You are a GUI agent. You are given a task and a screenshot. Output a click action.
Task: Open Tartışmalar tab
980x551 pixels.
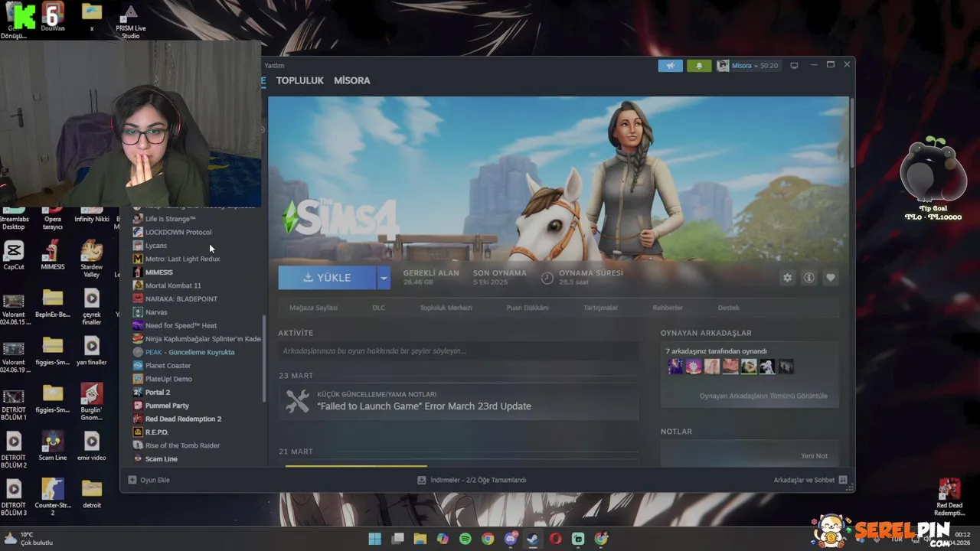coord(600,308)
